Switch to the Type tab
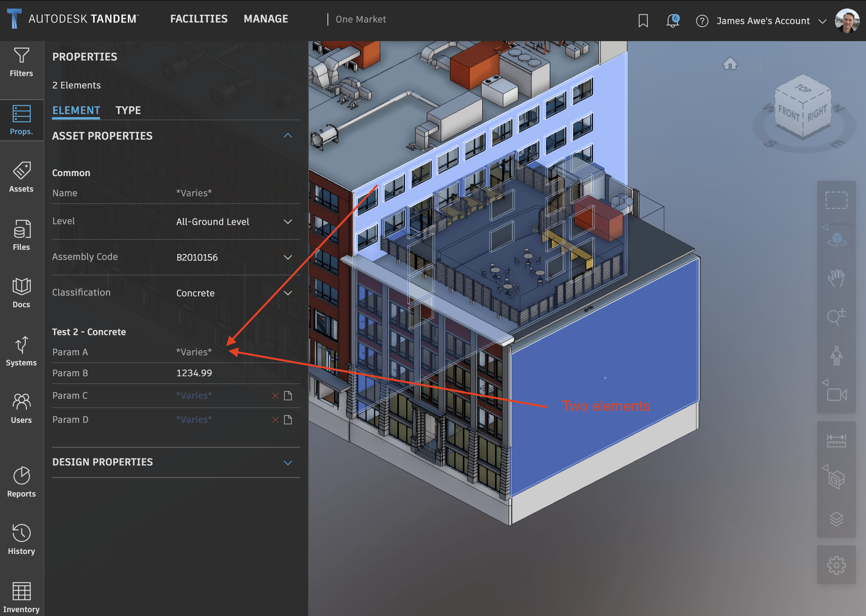Screen dimensions: 866x616 point(128,111)
